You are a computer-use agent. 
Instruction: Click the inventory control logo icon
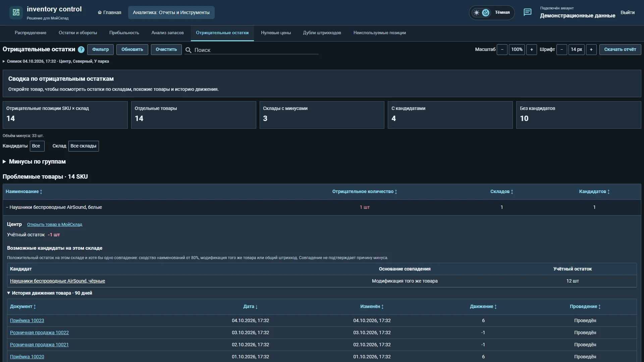tap(16, 12)
